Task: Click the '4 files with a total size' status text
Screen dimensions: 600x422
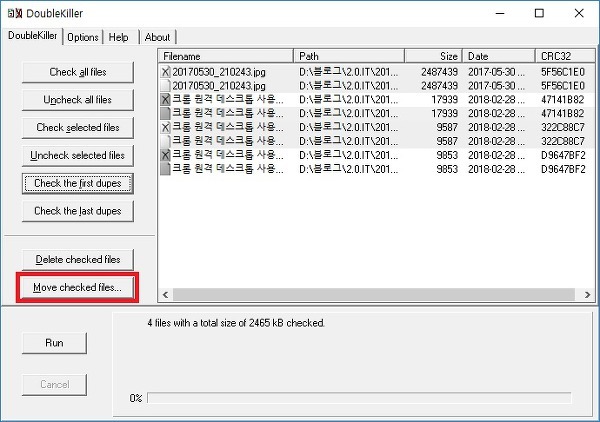Action: click(236, 323)
